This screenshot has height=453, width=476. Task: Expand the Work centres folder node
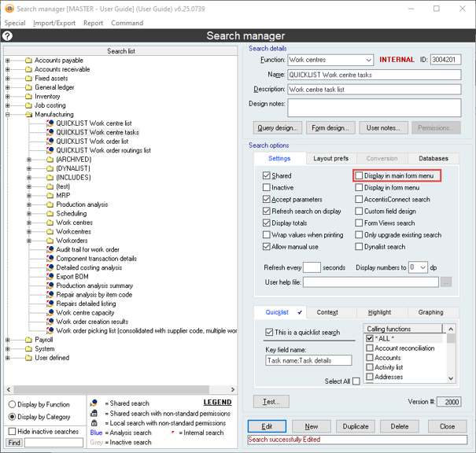29,223
